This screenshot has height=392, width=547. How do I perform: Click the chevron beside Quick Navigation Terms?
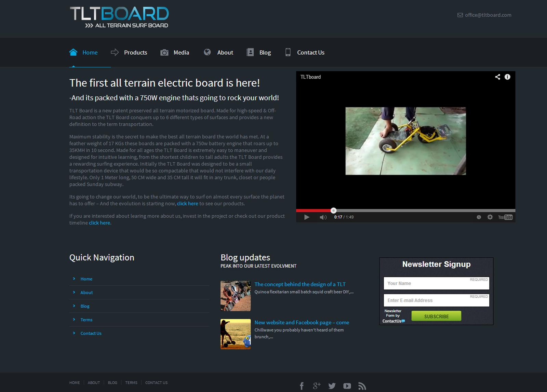(74, 319)
